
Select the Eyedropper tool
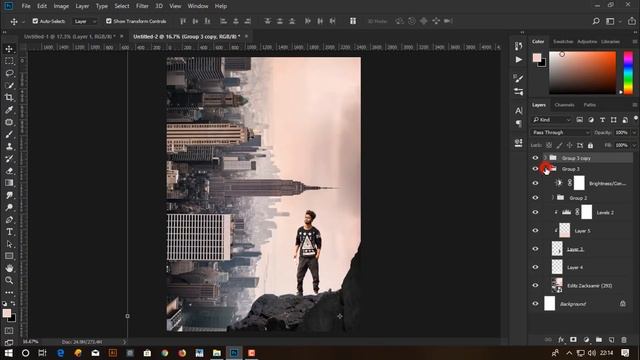(9, 110)
